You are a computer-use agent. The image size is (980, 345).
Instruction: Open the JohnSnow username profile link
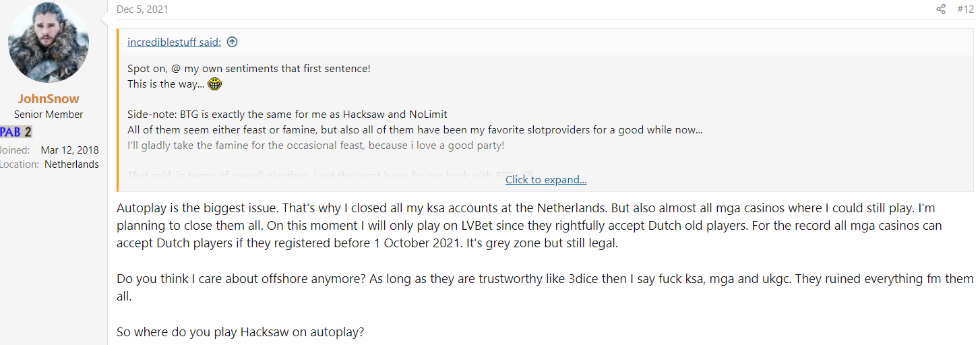point(49,99)
